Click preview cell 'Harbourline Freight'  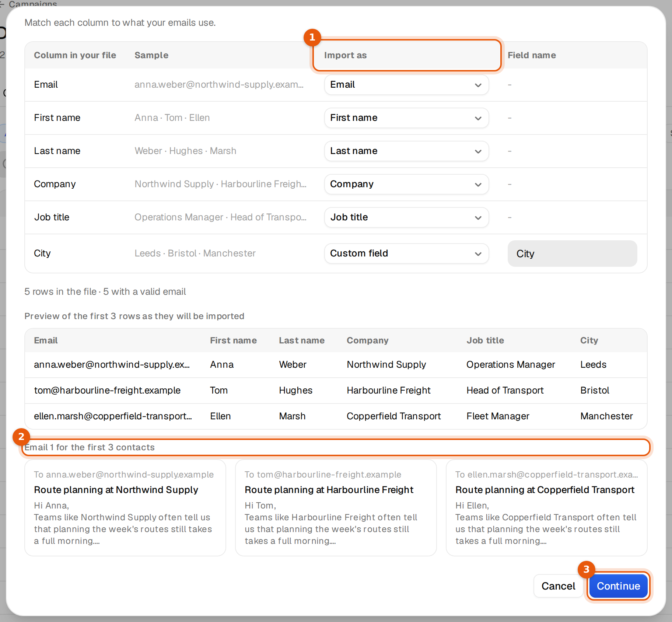388,391
